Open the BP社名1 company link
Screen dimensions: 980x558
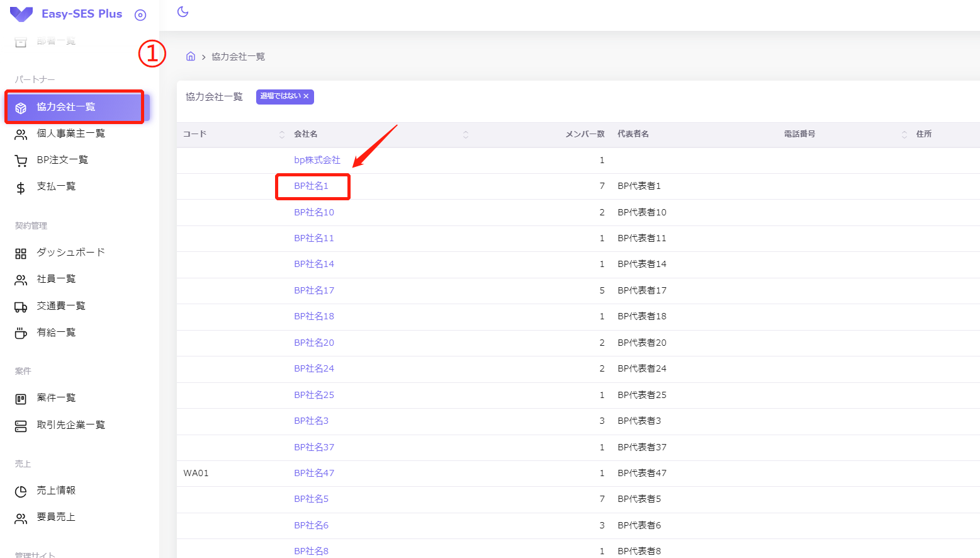(x=311, y=186)
